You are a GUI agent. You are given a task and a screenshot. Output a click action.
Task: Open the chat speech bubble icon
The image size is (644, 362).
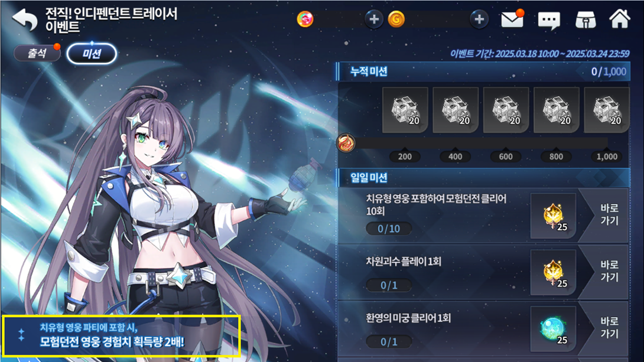(549, 19)
